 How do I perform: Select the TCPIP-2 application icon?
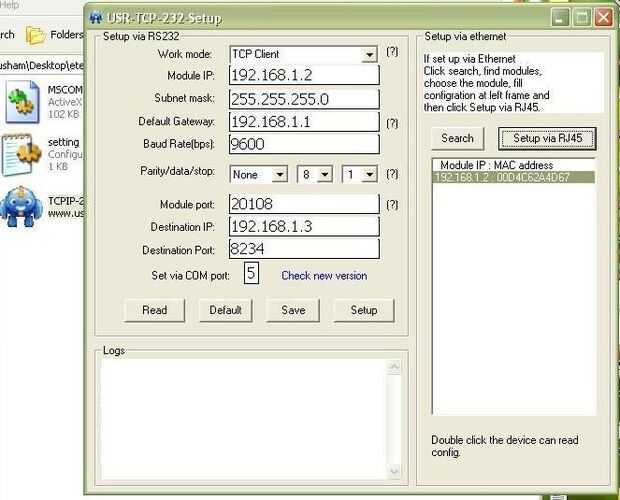click(21, 207)
